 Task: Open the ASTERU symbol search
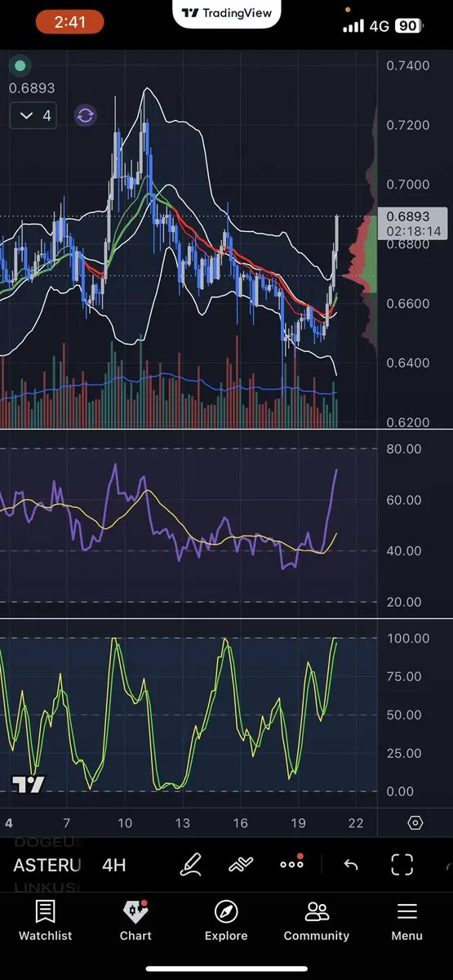tap(47, 865)
